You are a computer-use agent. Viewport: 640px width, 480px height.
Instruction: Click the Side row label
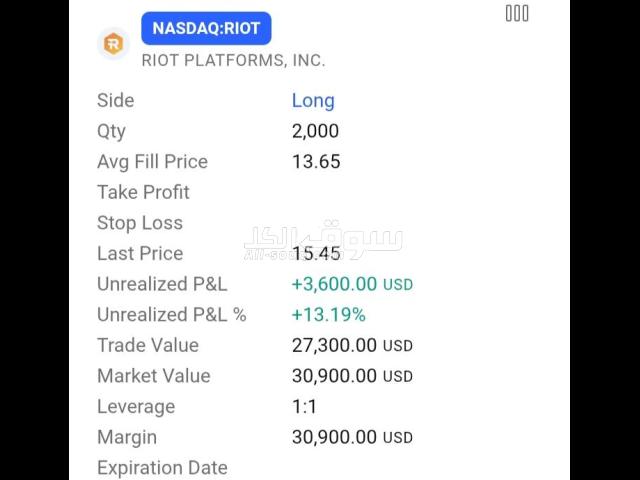115,100
